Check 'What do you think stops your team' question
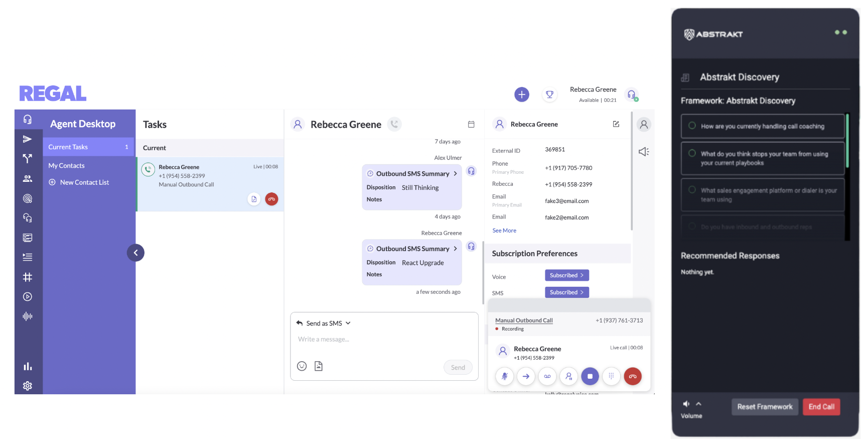 [x=692, y=153]
